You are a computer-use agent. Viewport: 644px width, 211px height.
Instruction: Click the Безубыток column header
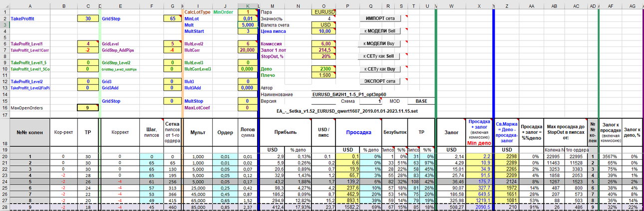click(x=395, y=132)
